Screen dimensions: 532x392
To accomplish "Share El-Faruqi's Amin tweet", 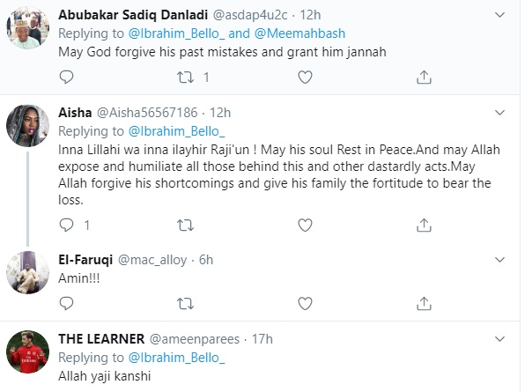I will coord(425,303).
